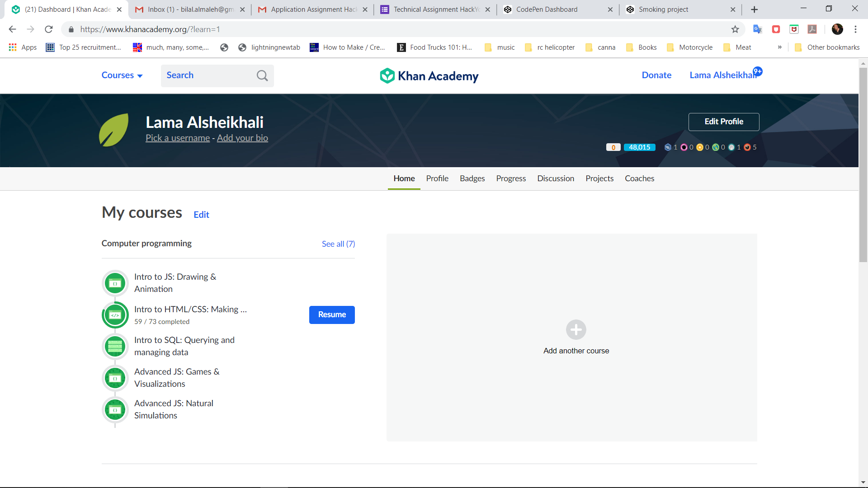868x488 pixels.
Task: Click See all (7) link
Action: [x=338, y=244]
